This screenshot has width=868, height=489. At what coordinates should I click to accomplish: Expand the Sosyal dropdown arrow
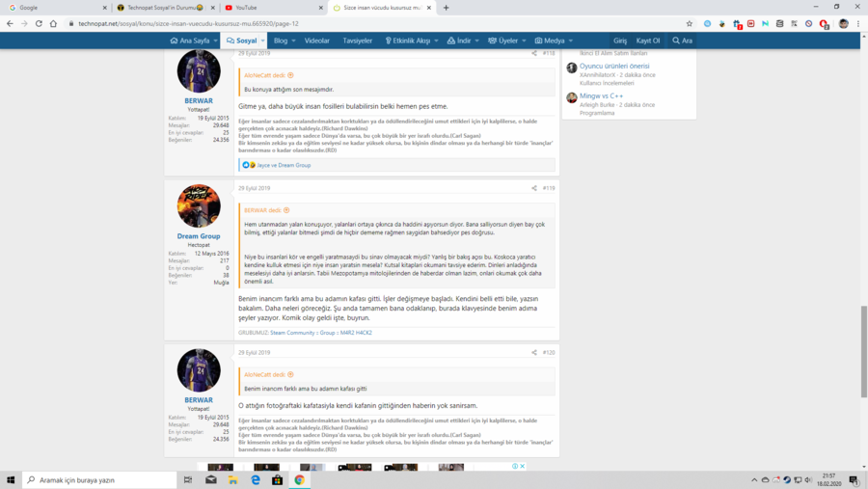(263, 41)
